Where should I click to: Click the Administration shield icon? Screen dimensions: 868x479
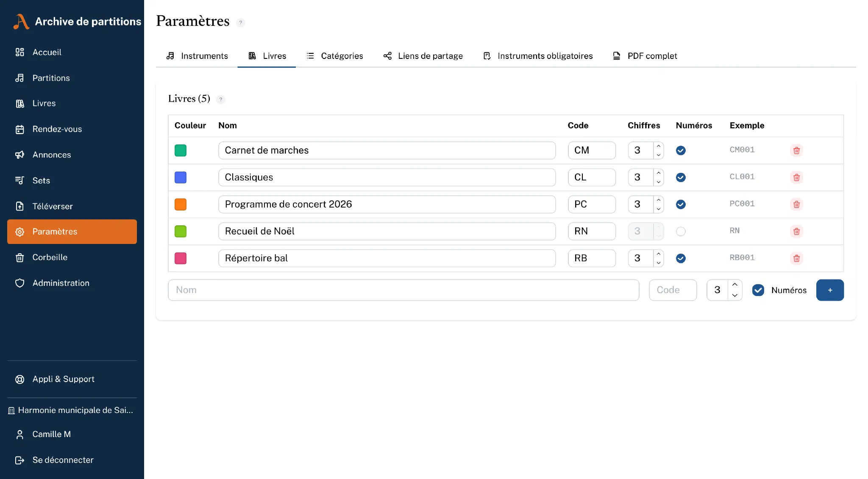pos(19,283)
